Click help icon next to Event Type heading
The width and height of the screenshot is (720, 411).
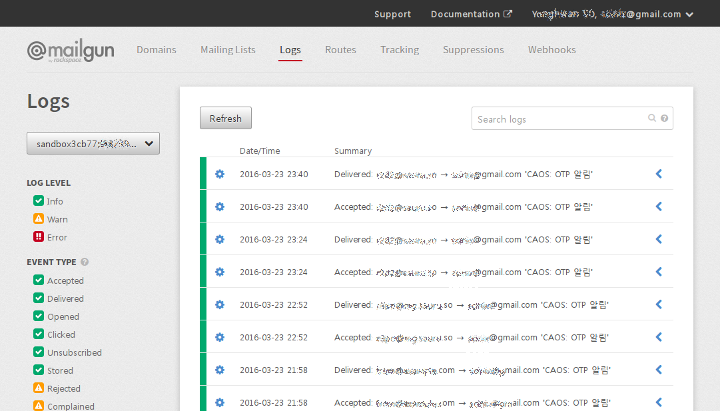(x=85, y=262)
